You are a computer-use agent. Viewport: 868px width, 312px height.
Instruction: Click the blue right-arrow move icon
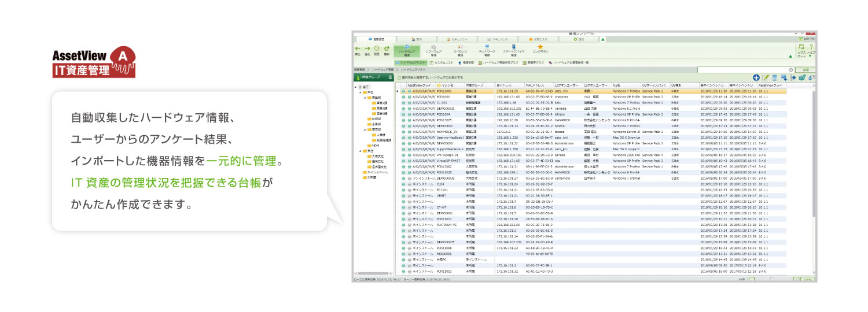[x=793, y=77]
